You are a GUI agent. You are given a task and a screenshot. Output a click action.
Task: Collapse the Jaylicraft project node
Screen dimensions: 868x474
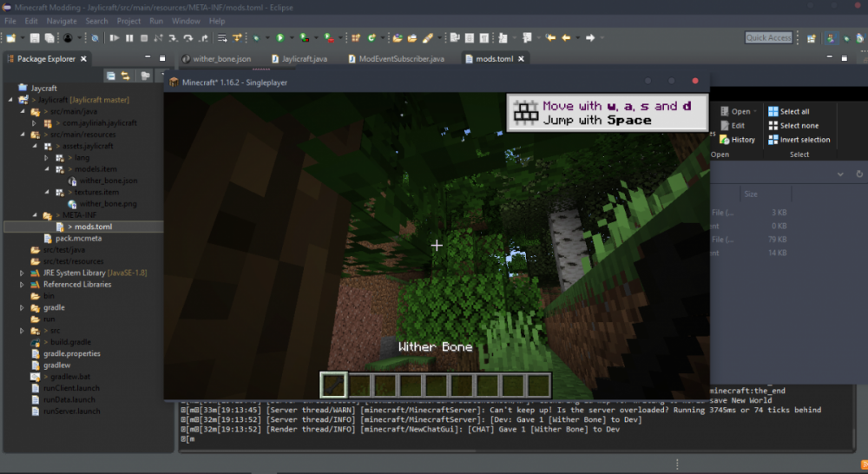(10, 100)
